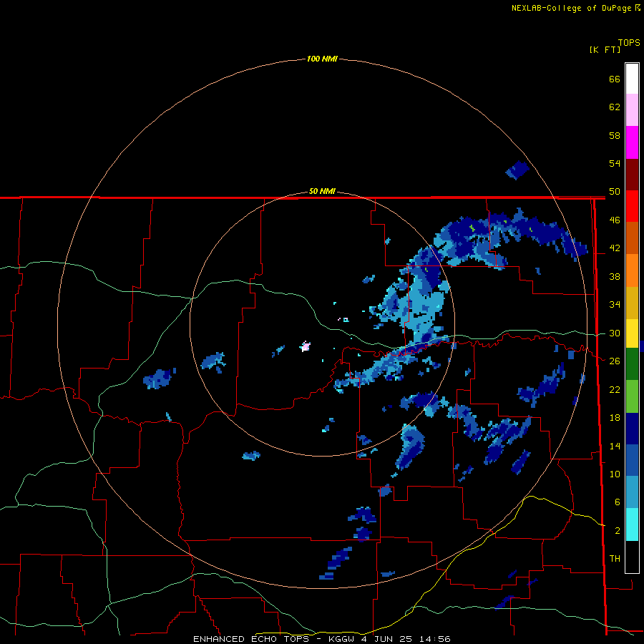The height and width of the screenshot is (644, 644).
Task: Click the K FT units label
Action: [605, 49]
